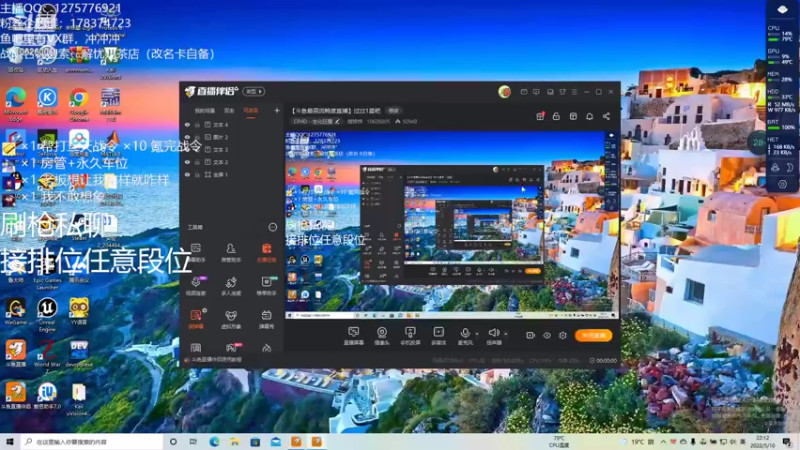Lock the 文本 4 layer
This screenshot has width=800, height=450.
(197, 124)
